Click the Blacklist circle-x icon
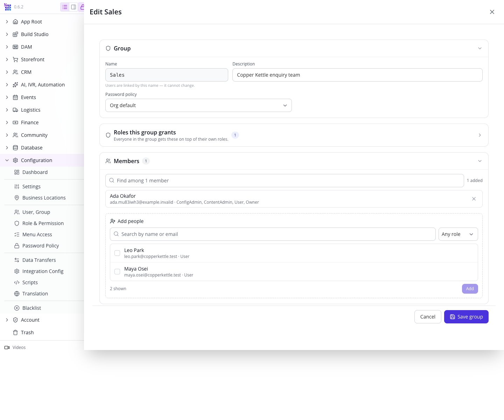Image resolution: width=504 pixels, height=420 pixels. pos(17,308)
